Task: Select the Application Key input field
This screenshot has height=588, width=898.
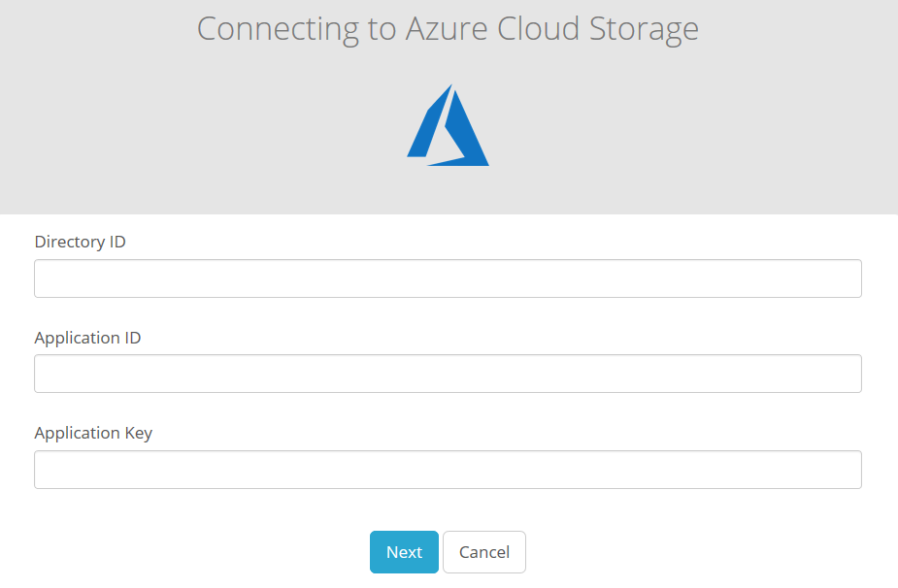Action: (x=448, y=470)
